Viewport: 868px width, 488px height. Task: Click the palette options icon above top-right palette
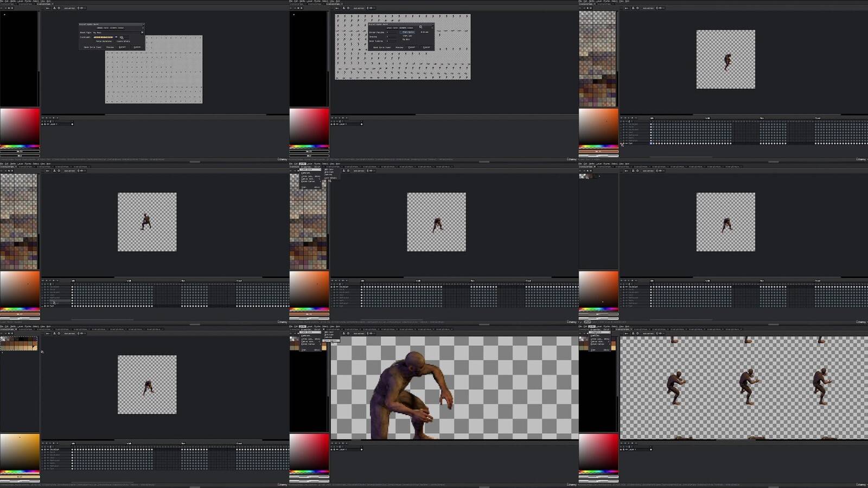591,8
